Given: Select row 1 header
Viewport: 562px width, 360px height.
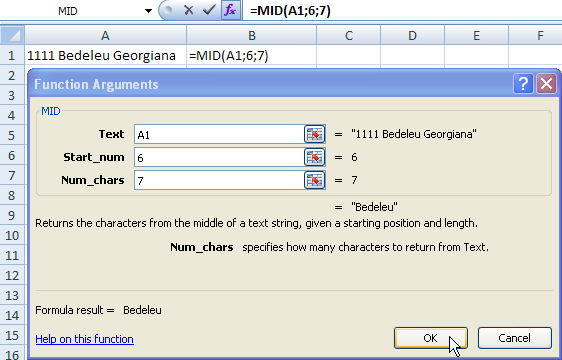Looking at the screenshot, I should click(12, 55).
